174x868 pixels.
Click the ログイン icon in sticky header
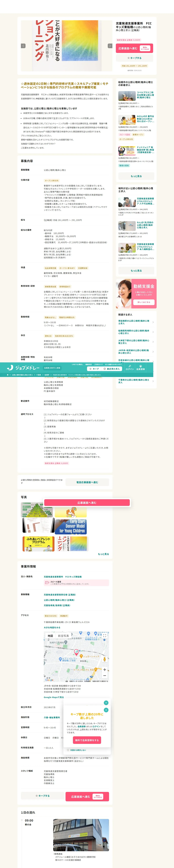point(130,368)
